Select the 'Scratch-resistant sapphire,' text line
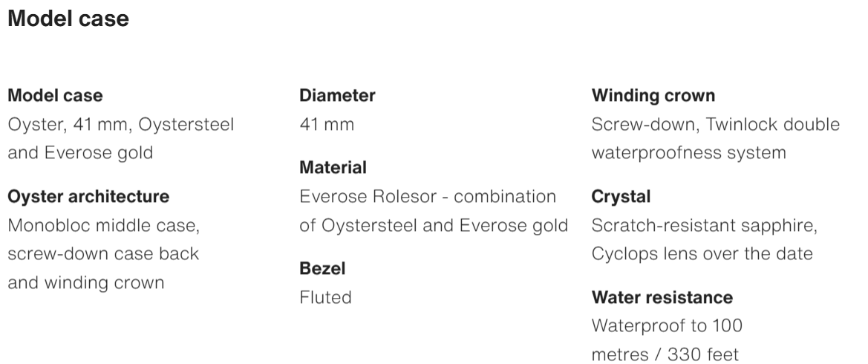This screenshot has height=364, width=868. [704, 225]
